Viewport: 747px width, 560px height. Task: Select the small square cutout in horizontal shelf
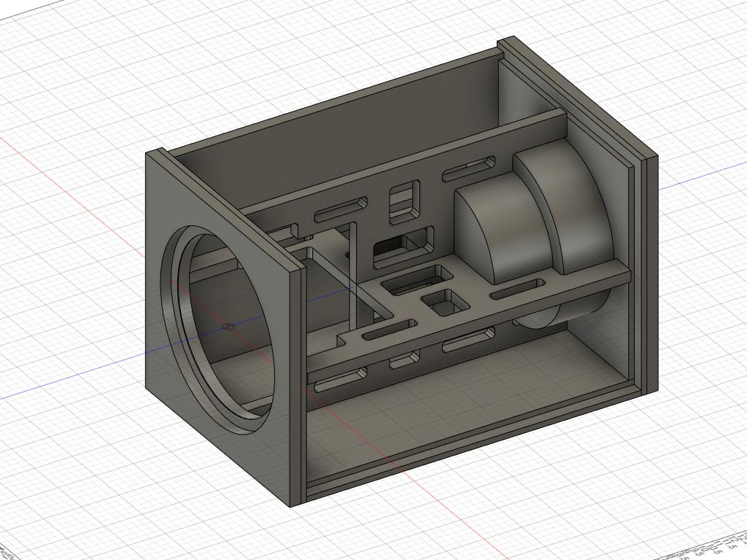point(444,302)
